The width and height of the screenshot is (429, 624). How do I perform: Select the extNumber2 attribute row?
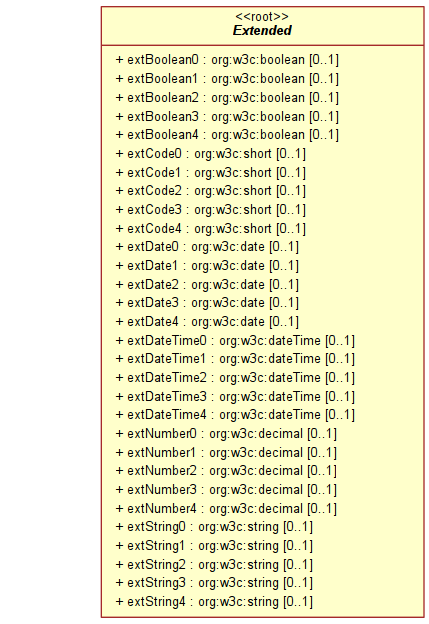pyautogui.click(x=226, y=471)
